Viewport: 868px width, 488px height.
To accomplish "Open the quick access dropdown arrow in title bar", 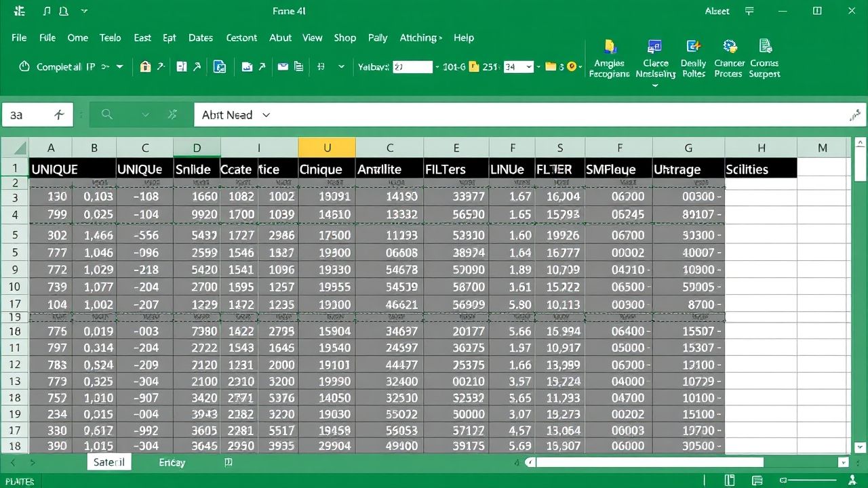I will coord(84,12).
